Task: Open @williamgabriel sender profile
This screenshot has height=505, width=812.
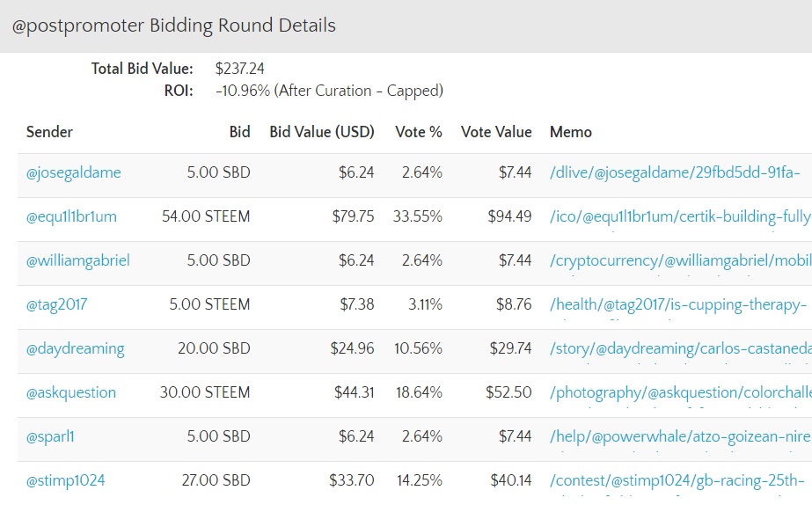Action: (78, 260)
